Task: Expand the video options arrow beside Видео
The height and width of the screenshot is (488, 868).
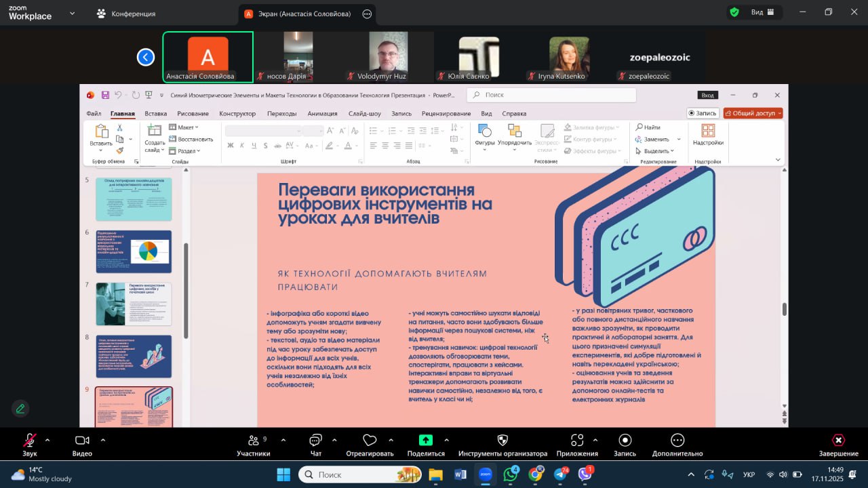Action: coord(103,441)
